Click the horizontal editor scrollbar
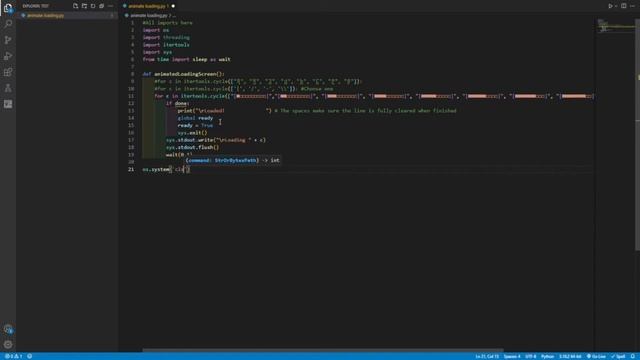 322,350
